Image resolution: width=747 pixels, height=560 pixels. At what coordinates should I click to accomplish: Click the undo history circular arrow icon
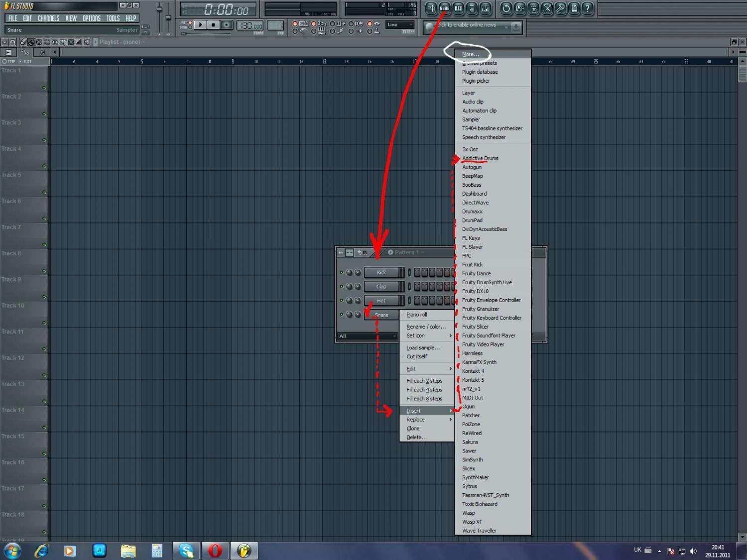(506, 8)
